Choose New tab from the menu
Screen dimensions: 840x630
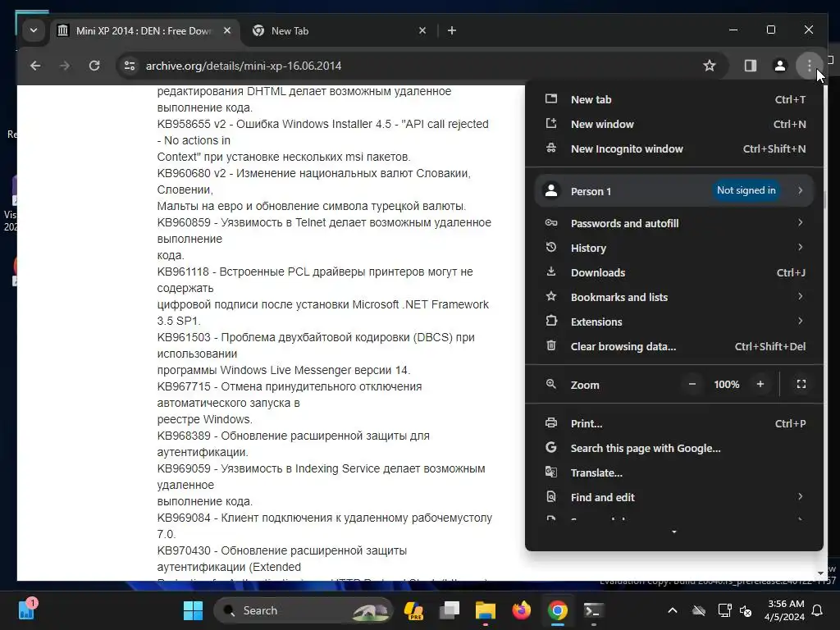(x=674, y=99)
